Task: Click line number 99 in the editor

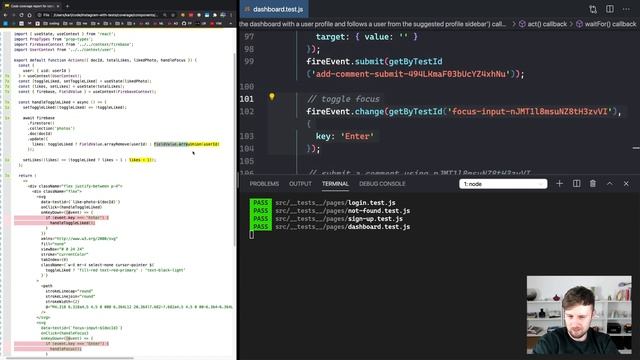Action: [249, 62]
